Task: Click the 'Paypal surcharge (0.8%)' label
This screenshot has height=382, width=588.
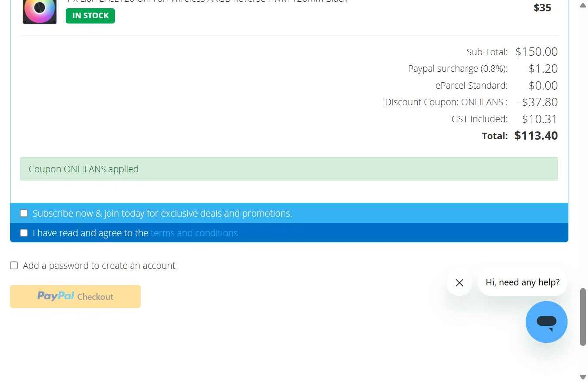Action: (458, 69)
